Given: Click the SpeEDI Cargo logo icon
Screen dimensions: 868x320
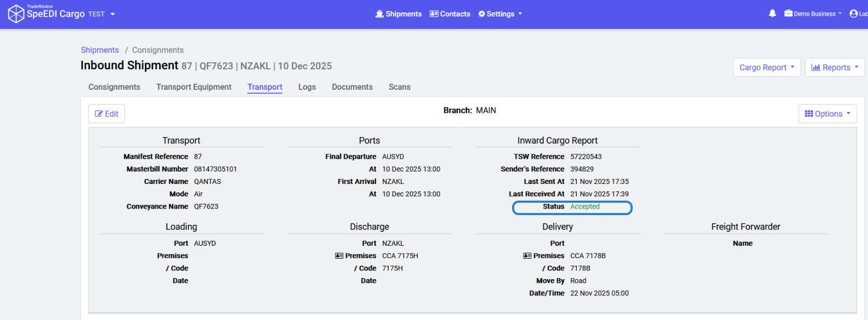Looking at the screenshot, I should (x=16, y=13).
